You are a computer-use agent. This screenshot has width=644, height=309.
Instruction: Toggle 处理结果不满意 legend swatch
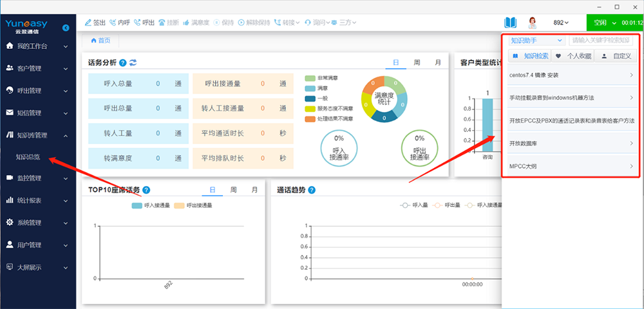pyautogui.click(x=310, y=119)
